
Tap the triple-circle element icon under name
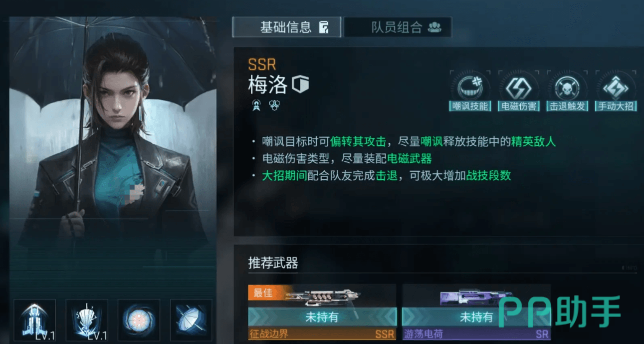pos(273,105)
